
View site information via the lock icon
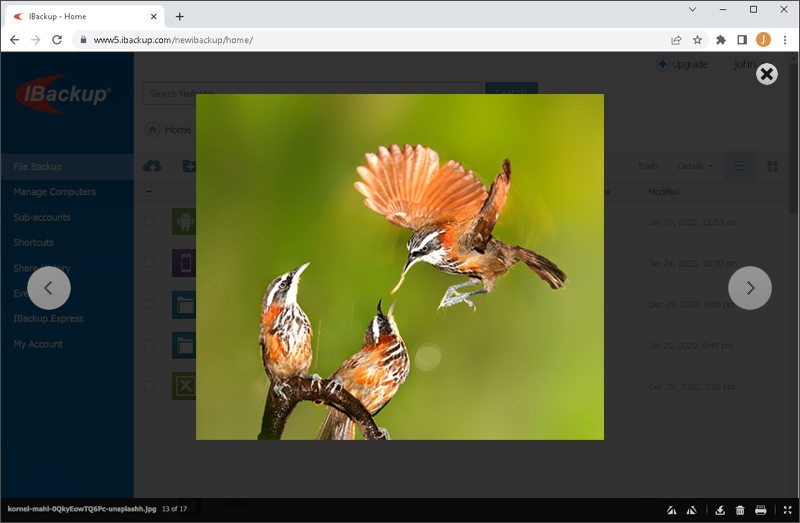pyautogui.click(x=83, y=40)
